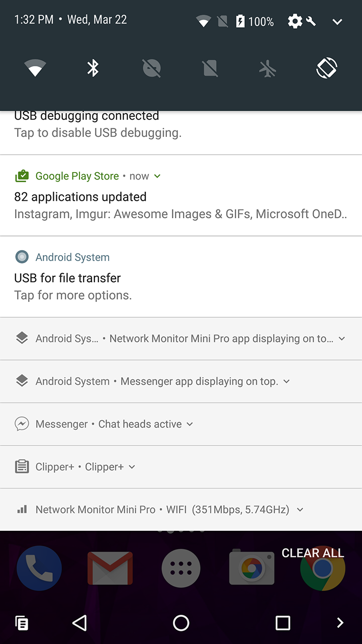Launch Chrome browser

click(x=322, y=568)
